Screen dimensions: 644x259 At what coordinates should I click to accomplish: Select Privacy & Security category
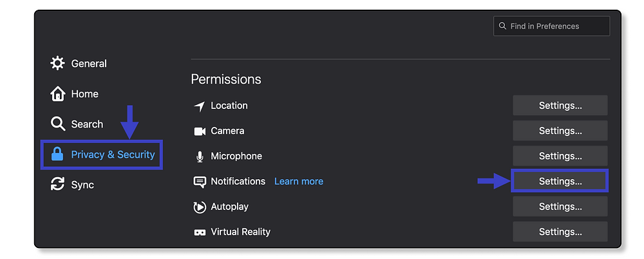click(x=102, y=155)
